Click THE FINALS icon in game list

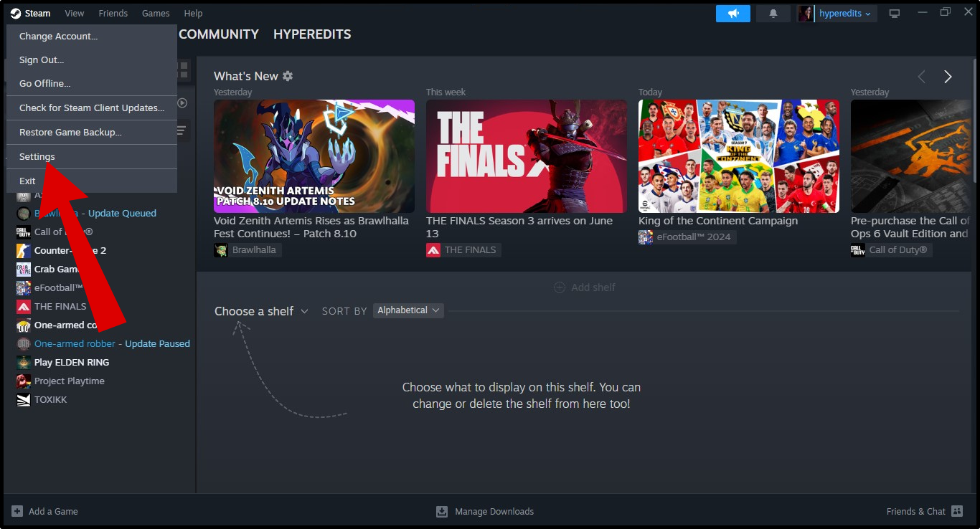[x=24, y=307]
